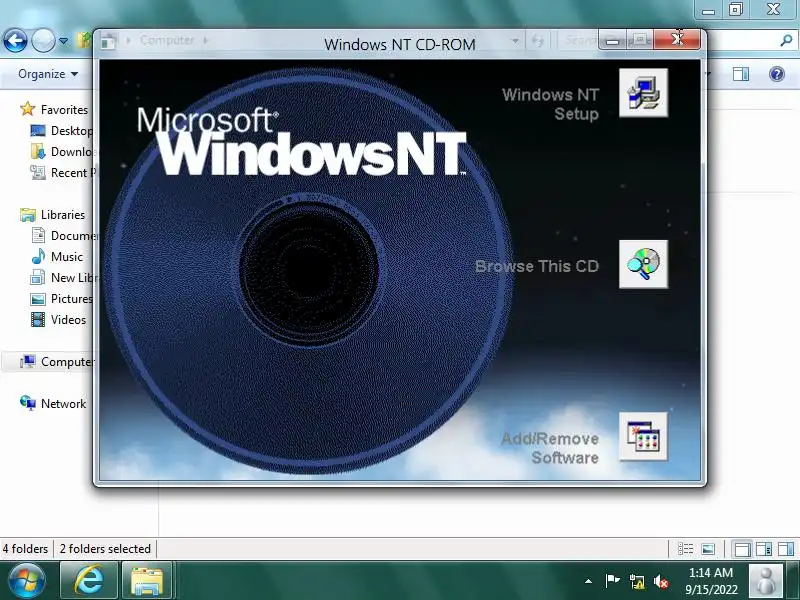
Task: Open the Action Center flag icon
Action: pos(612,581)
